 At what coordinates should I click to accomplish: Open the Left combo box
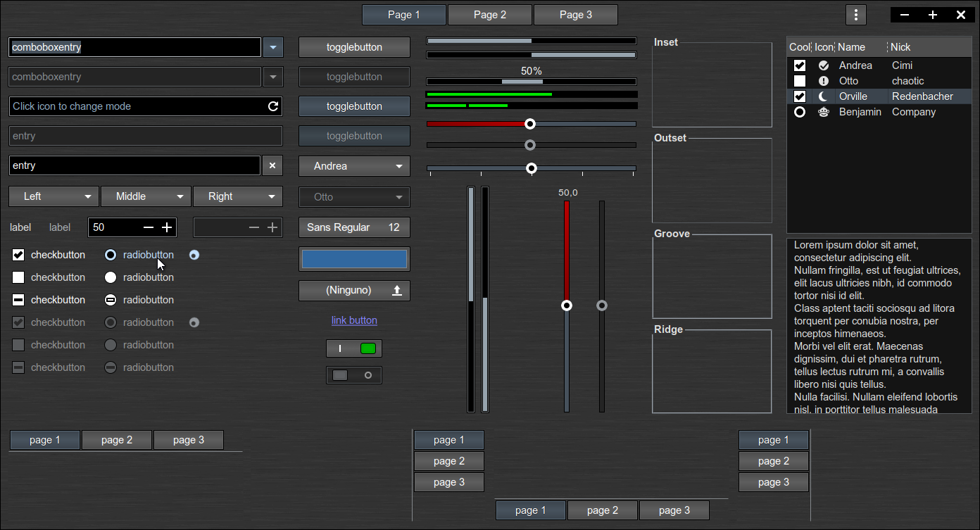(x=54, y=196)
